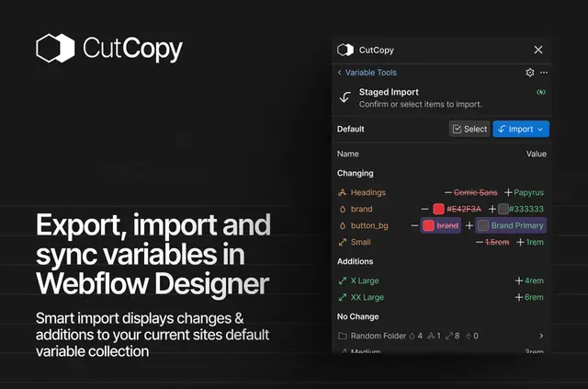Click the Name column header
The image size is (588, 389).
pyautogui.click(x=347, y=154)
